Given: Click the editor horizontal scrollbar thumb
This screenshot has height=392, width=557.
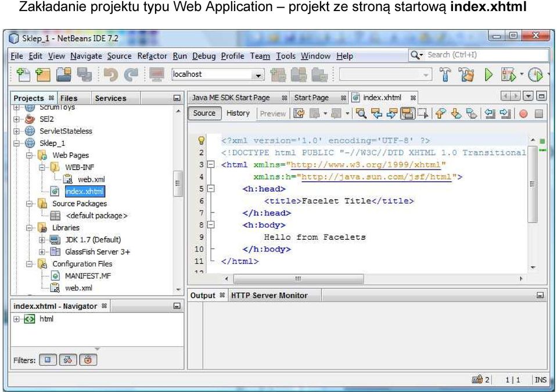Looking at the screenshot, I should point(299,279).
